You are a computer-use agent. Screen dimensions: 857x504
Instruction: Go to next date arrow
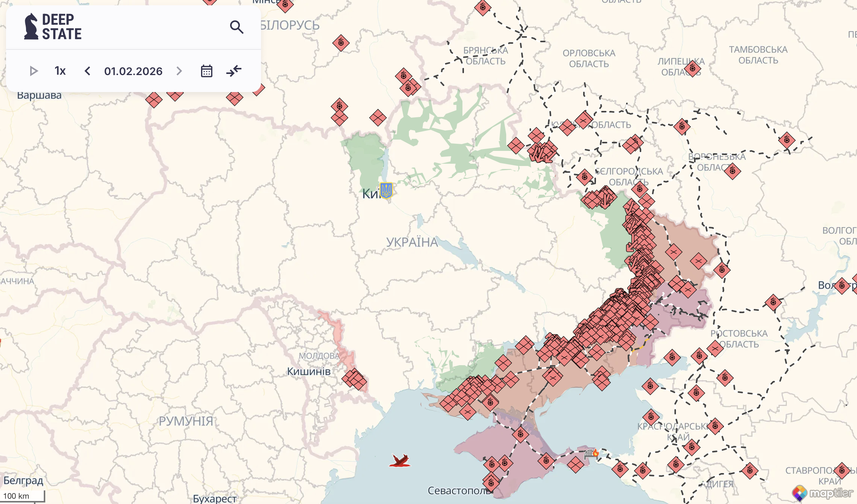pyautogui.click(x=179, y=71)
